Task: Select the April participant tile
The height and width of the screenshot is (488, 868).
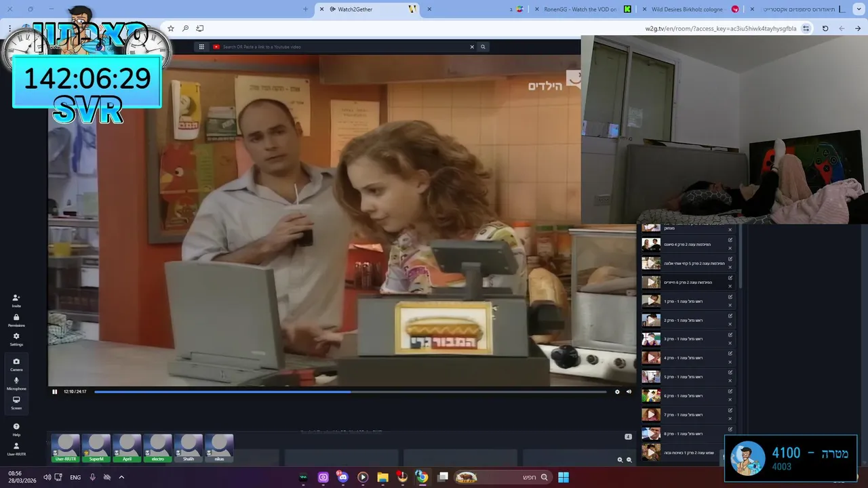Action: pos(127,449)
